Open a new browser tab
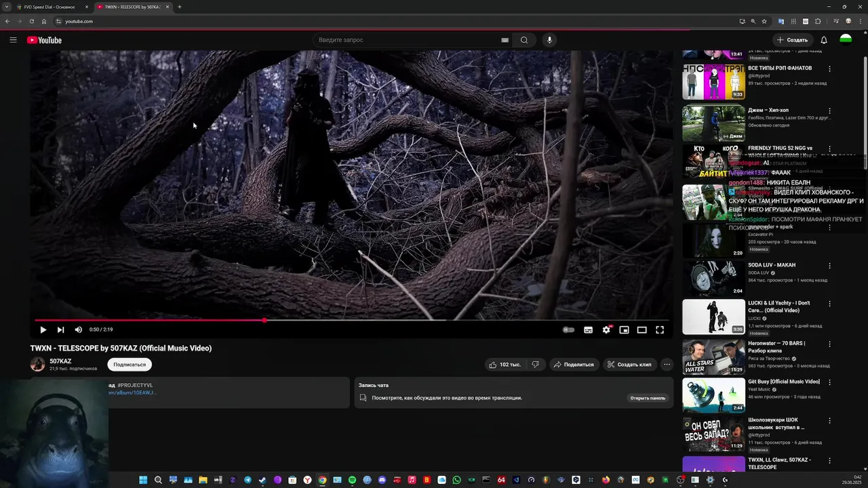Viewport: 868px width, 488px height. click(179, 7)
